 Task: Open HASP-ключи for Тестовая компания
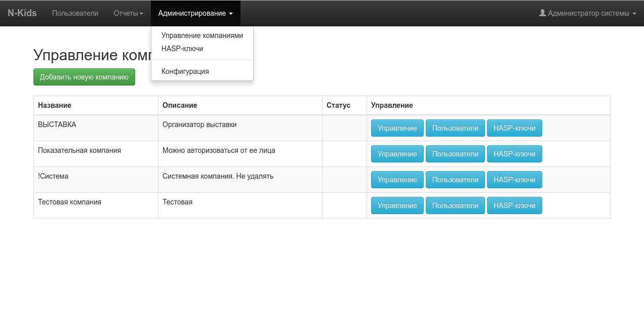click(x=514, y=205)
